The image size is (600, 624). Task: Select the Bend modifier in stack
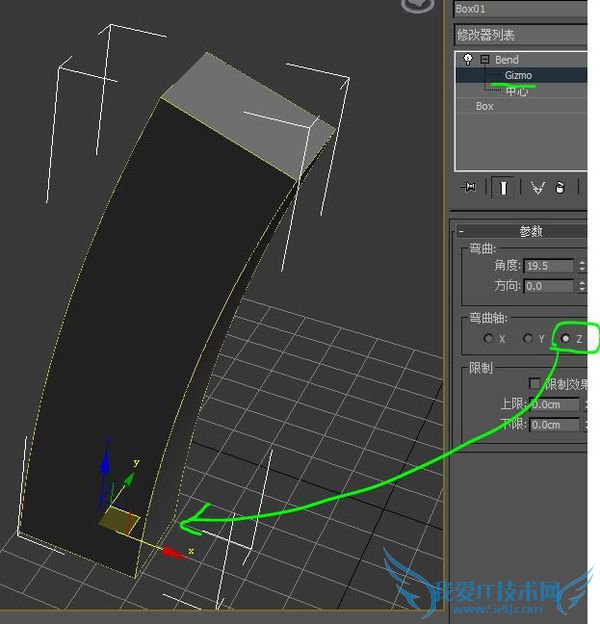coord(506,60)
